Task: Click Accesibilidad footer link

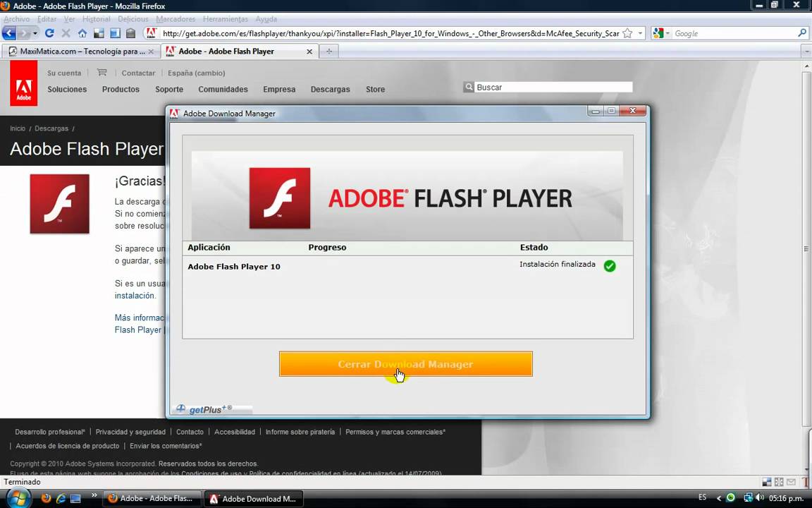Action: click(235, 432)
